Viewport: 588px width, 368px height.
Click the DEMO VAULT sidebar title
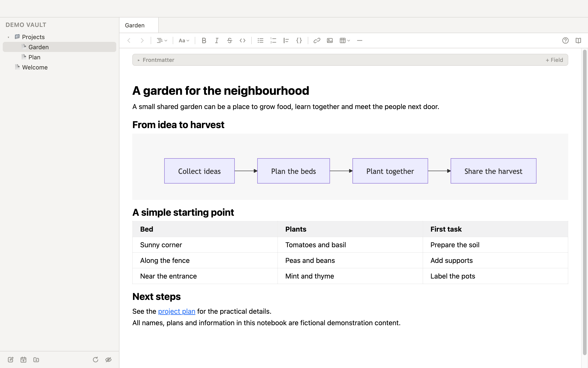point(26,25)
